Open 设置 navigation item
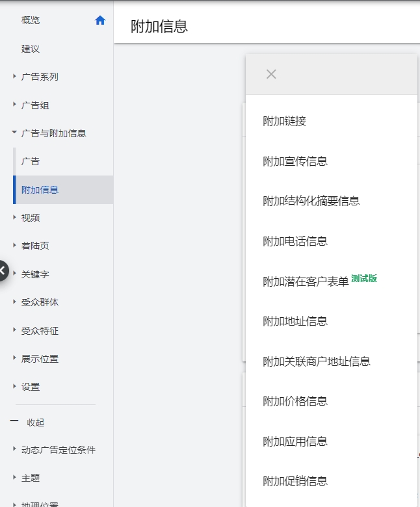 pos(31,387)
